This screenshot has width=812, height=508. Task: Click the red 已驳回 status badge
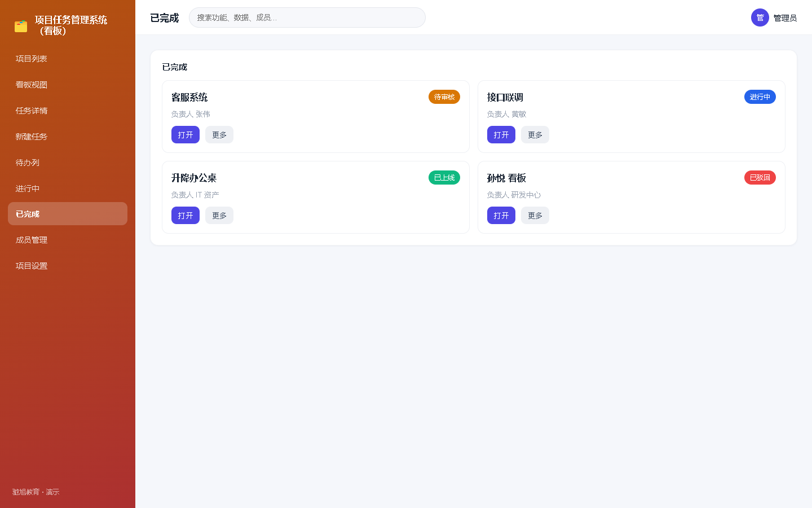tap(760, 178)
